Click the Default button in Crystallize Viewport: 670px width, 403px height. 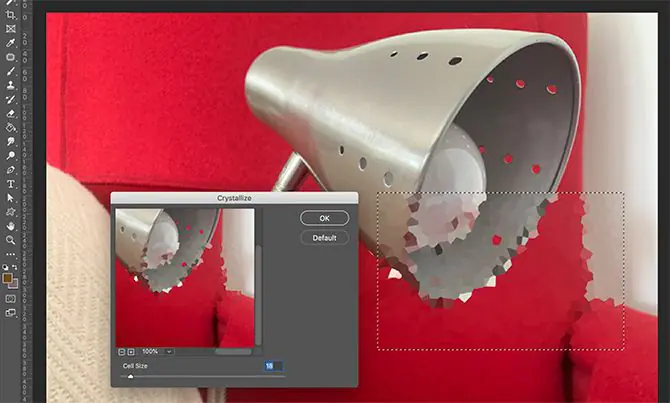coord(324,238)
